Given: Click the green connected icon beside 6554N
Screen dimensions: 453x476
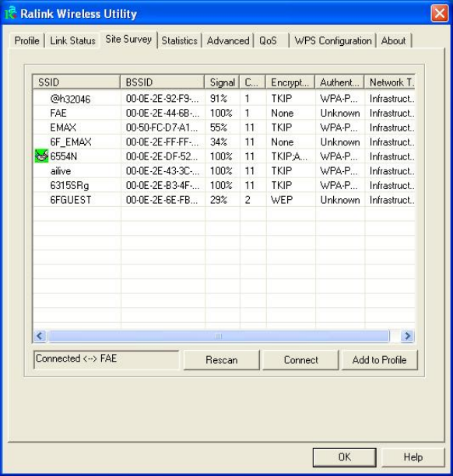Looking at the screenshot, I should [x=41, y=156].
